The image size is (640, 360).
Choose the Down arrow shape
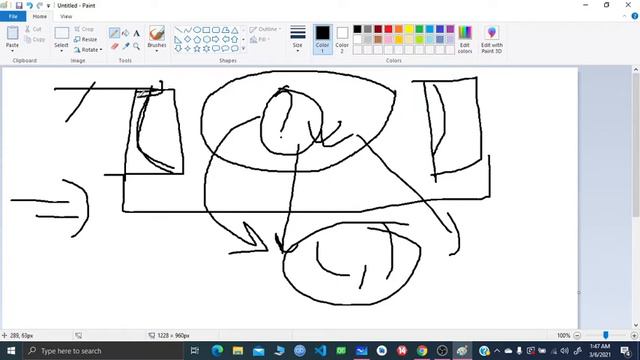pyautogui.click(x=178, y=49)
